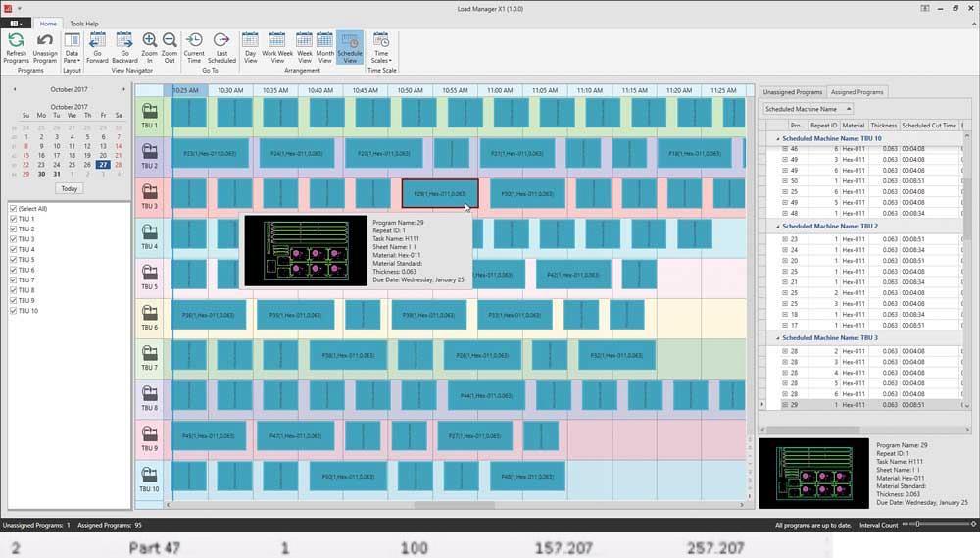Screen dimensions: 980x558
Task: Open the Scheduled Machine Name dropdown
Action: tap(808, 109)
